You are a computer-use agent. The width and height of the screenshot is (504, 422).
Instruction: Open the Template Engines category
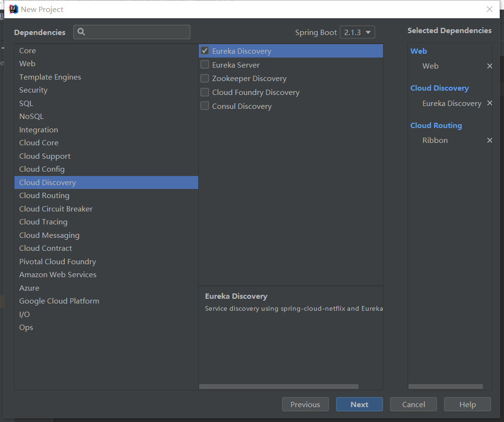pyautogui.click(x=107, y=77)
